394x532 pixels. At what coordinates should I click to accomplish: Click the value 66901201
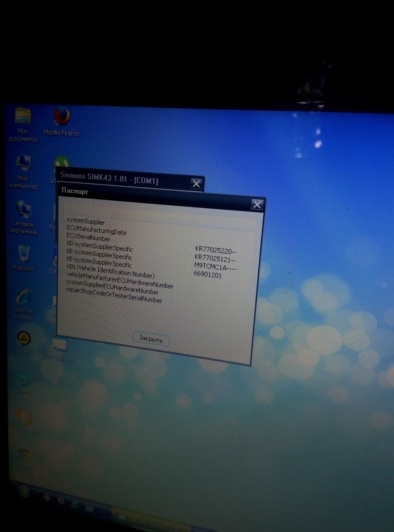coord(207,275)
